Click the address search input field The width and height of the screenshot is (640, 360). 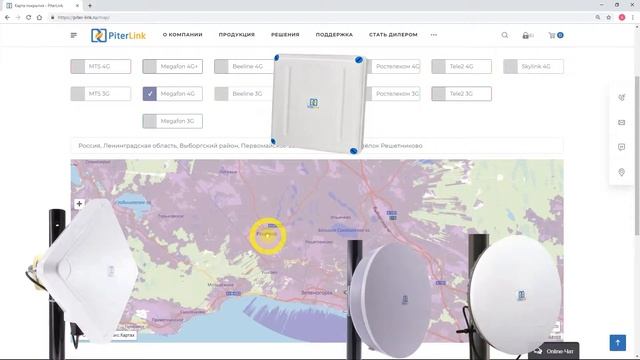point(317,146)
